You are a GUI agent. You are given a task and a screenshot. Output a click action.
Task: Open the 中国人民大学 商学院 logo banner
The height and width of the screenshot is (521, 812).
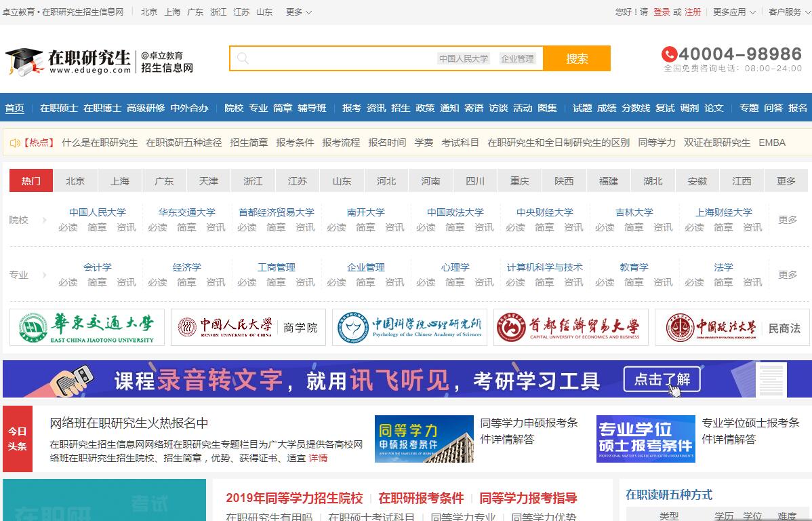[x=248, y=328]
